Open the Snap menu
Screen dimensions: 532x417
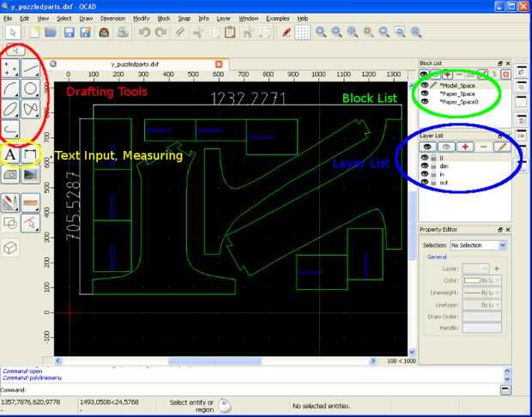click(184, 18)
